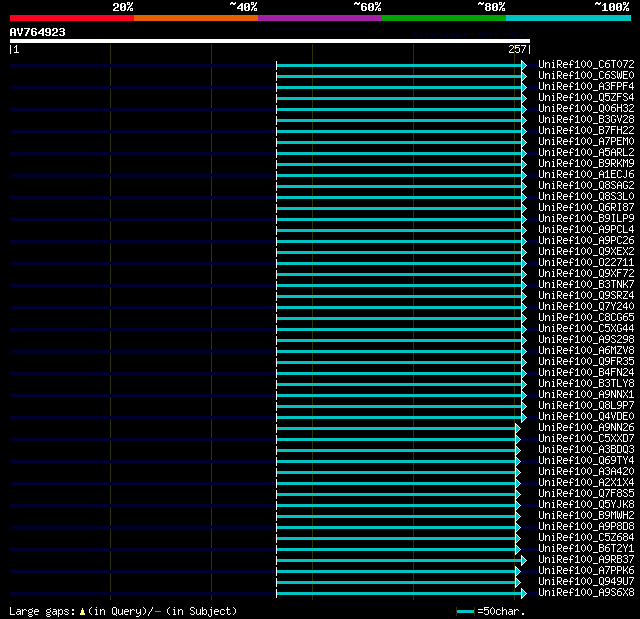The width and height of the screenshot is (640, 619).
Task: Select the UniRef100_A9NN26 entry
Action: click(586, 428)
